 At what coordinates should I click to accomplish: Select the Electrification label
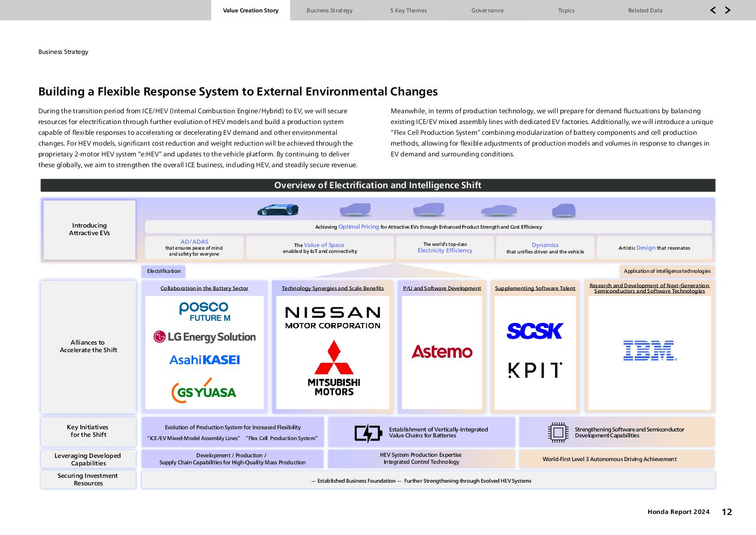[164, 271]
